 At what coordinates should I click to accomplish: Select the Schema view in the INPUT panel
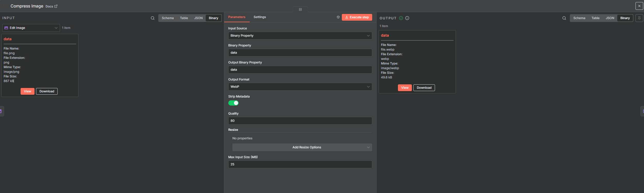[x=168, y=18]
